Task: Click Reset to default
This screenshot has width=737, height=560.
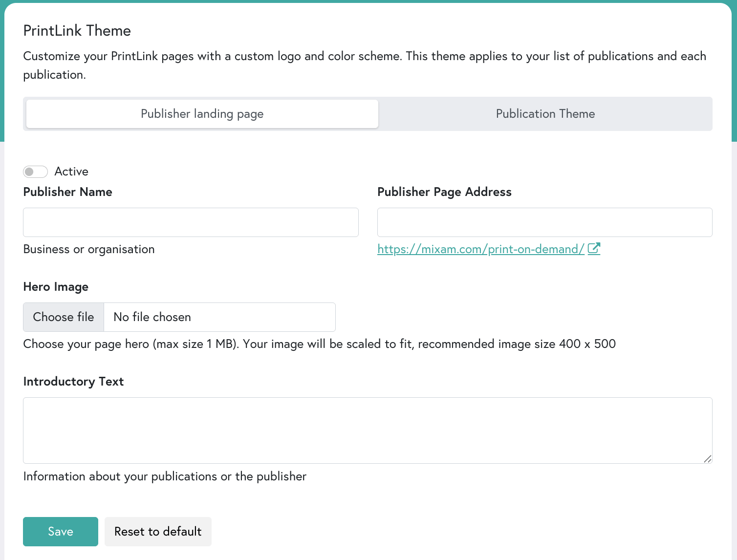Action: click(158, 531)
